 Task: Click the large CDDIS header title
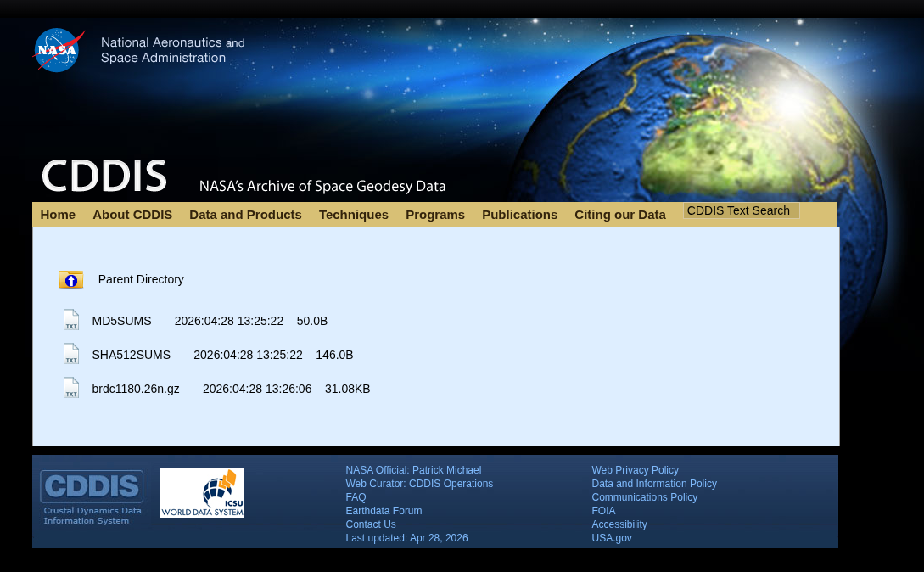[105, 176]
